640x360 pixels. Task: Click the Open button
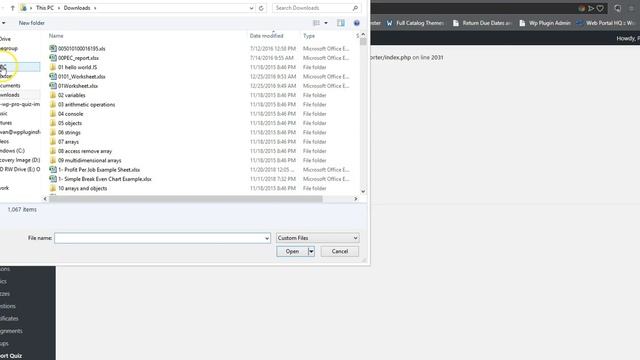point(292,251)
